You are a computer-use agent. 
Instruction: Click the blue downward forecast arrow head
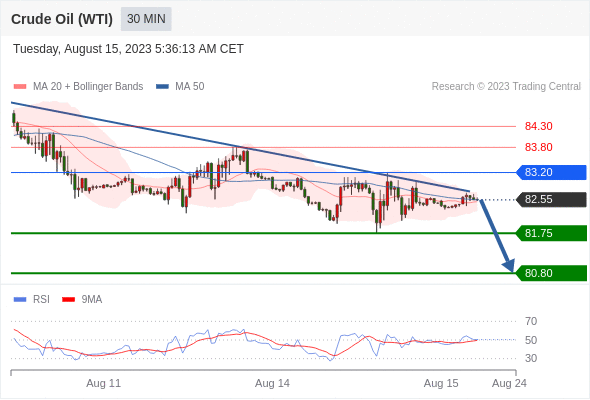[x=509, y=265]
